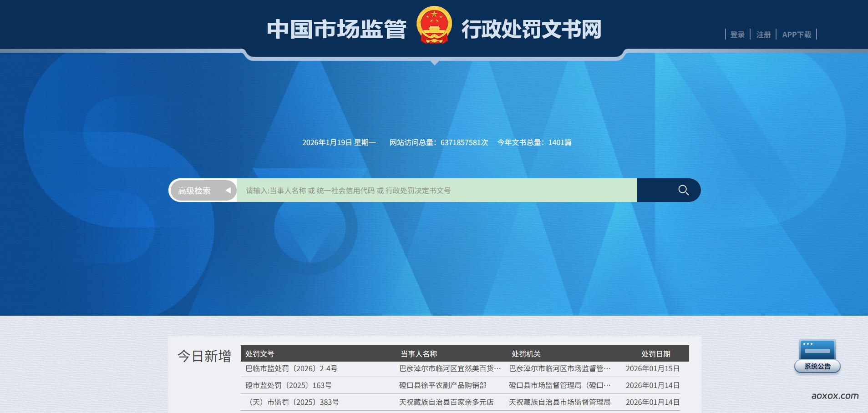Click the 中国市场监管 site title
The height and width of the screenshot is (413, 868).
336,30
